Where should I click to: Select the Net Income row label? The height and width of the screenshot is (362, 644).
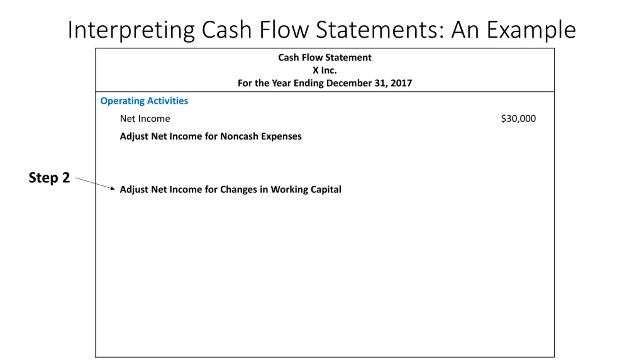click(145, 119)
